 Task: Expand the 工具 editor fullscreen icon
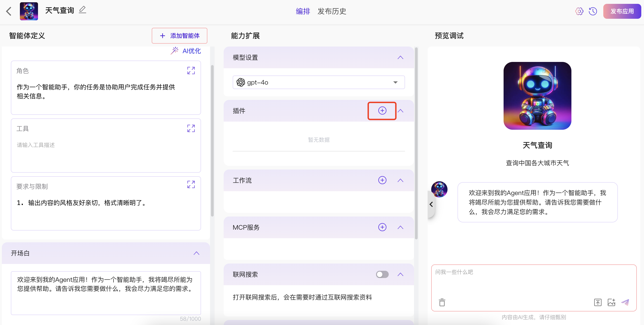pyautogui.click(x=191, y=128)
